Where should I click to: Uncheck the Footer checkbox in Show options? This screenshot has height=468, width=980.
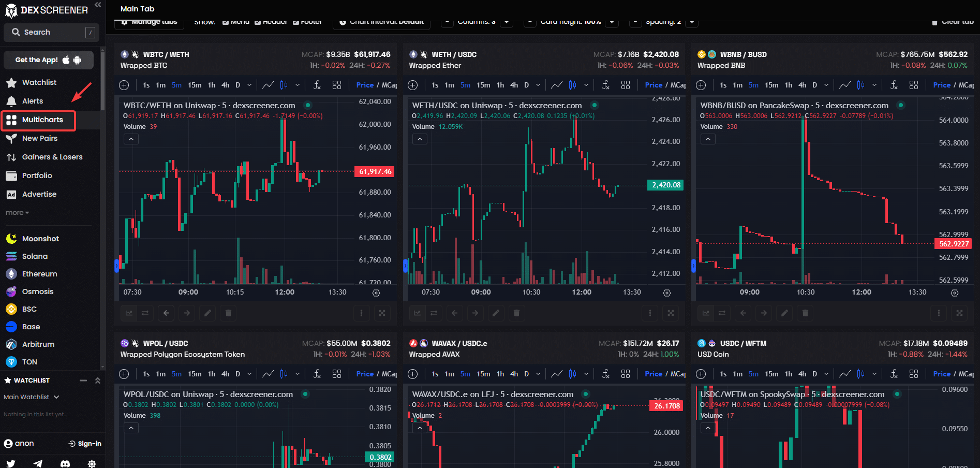coord(296,22)
